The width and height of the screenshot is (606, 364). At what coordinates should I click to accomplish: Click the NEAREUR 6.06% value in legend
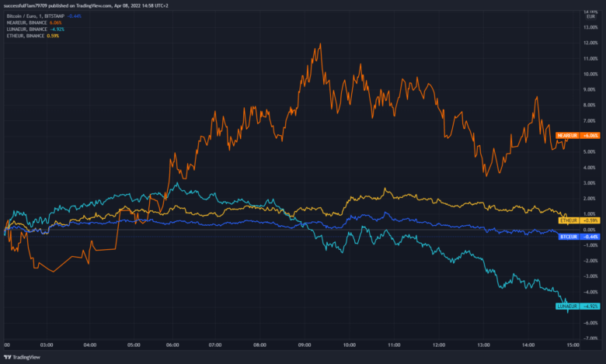(x=55, y=23)
